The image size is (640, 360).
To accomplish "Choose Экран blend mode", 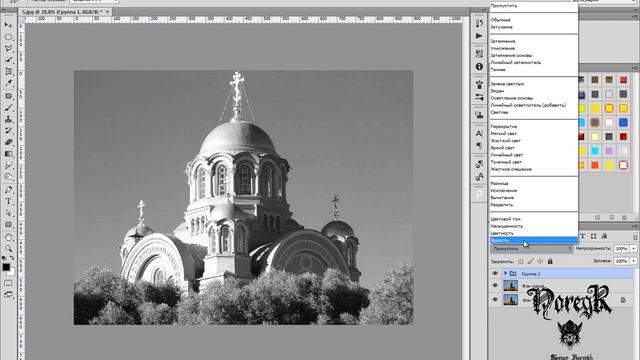I will (534, 91).
